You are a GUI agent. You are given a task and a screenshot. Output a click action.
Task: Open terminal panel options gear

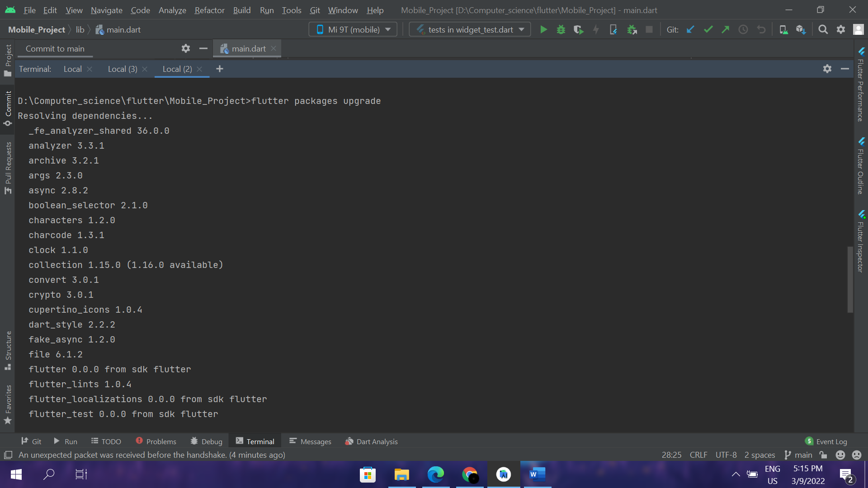[827, 69]
